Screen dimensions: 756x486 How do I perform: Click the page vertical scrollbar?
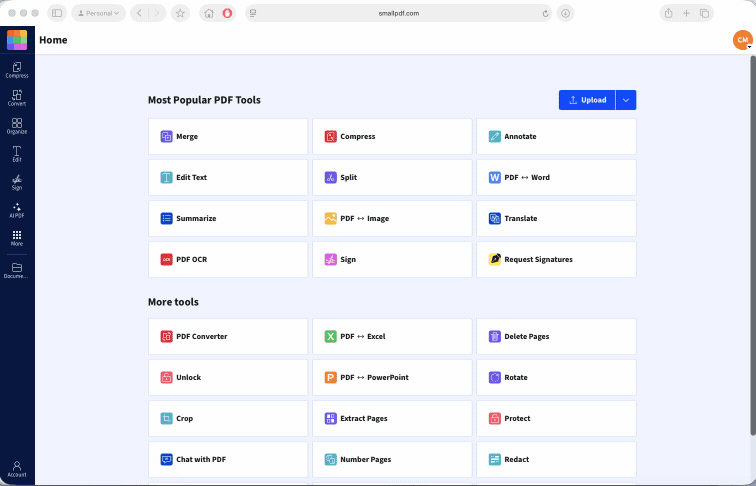point(753,246)
